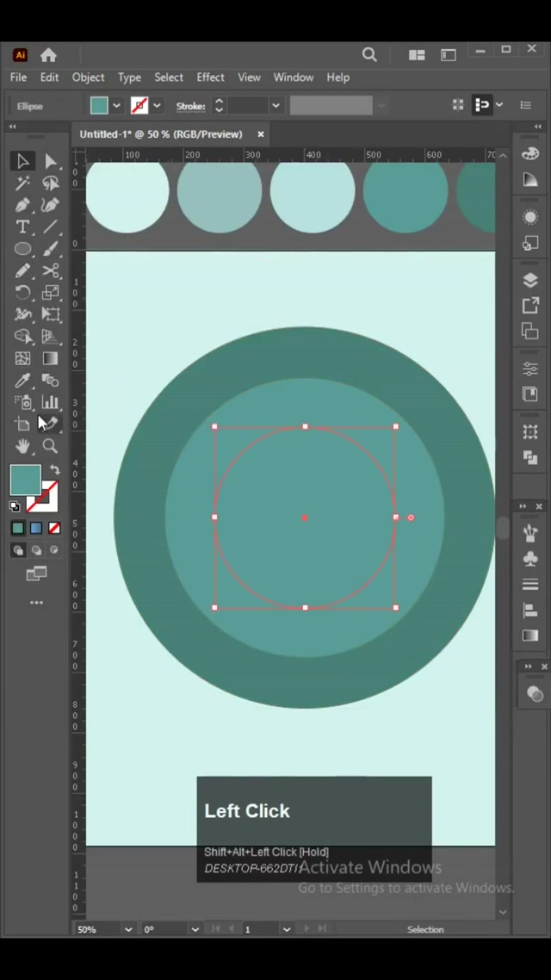Pick the Eyedropper tool
The height and width of the screenshot is (980, 551).
(22, 381)
